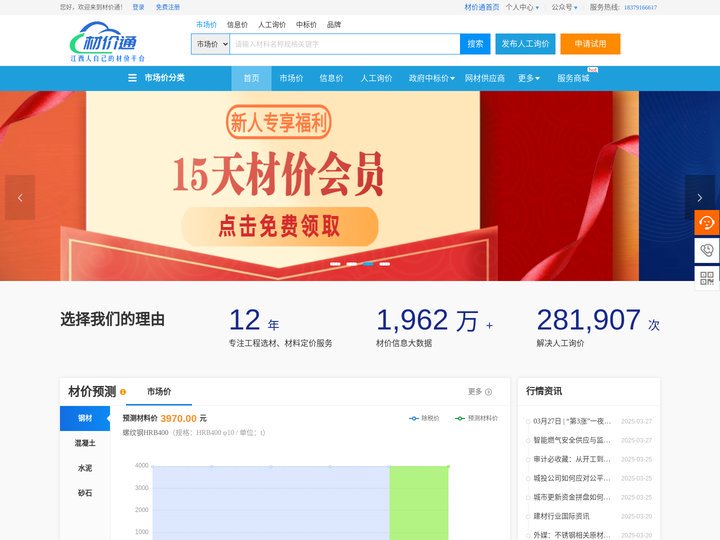Image resolution: width=720 pixels, height=540 pixels.
Task: Open news item 城市更新资金拼盘如何…
Action: pyautogui.click(x=572, y=497)
